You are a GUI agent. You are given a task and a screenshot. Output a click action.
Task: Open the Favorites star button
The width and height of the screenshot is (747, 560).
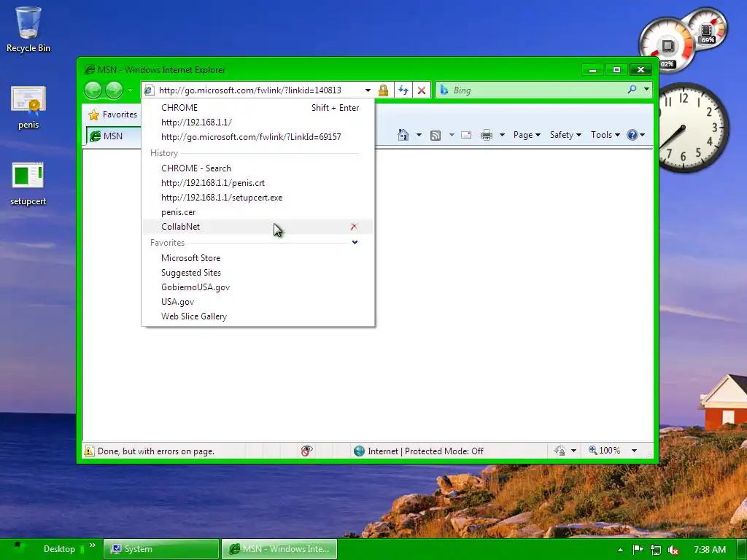click(x=113, y=114)
